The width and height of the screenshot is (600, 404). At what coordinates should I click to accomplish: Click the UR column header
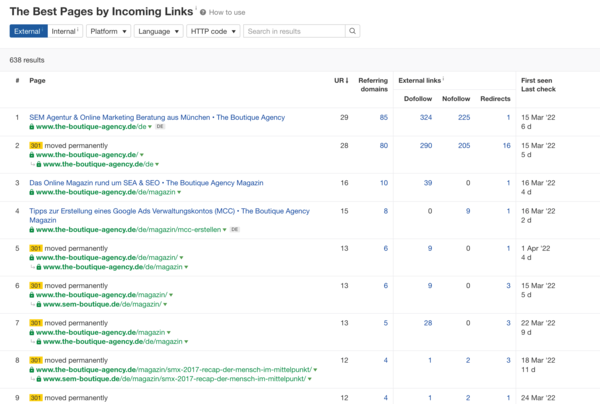[x=341, y=80]
